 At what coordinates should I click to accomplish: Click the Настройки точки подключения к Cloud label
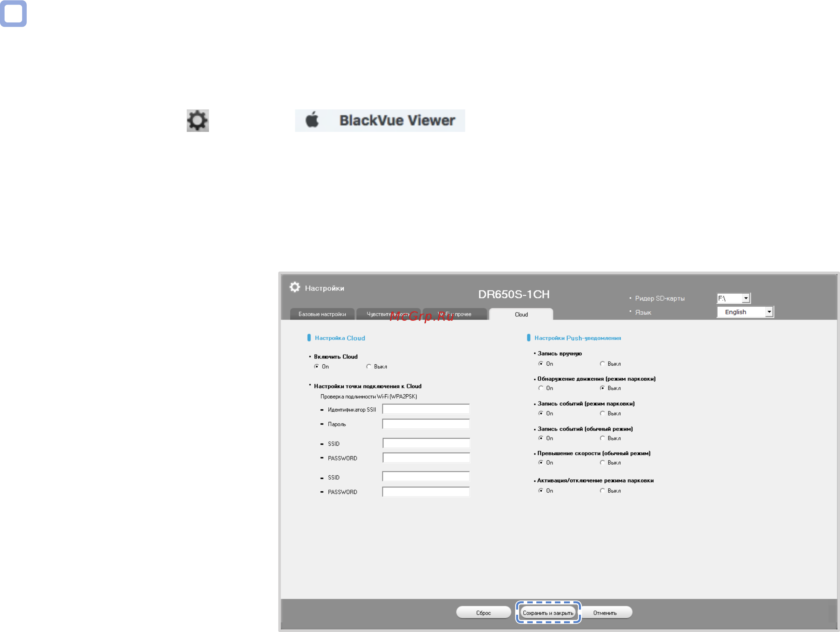point(367,386)
